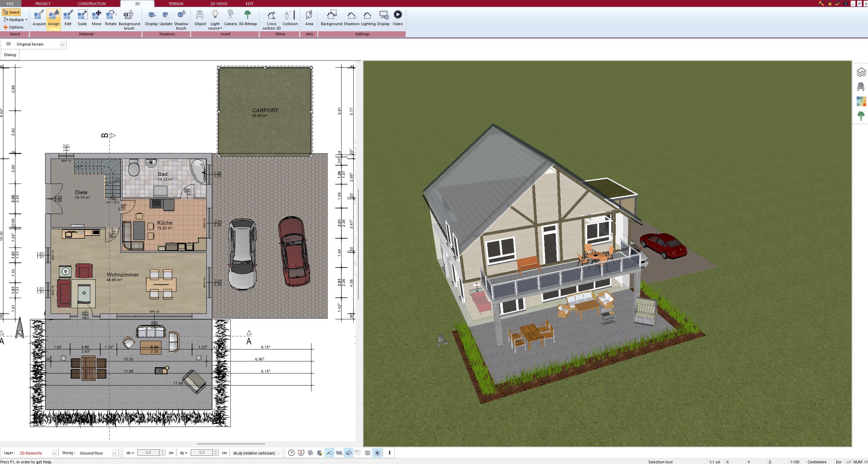
Task: Toggle snap to grid in the status bar
Action: click(367, 453)
